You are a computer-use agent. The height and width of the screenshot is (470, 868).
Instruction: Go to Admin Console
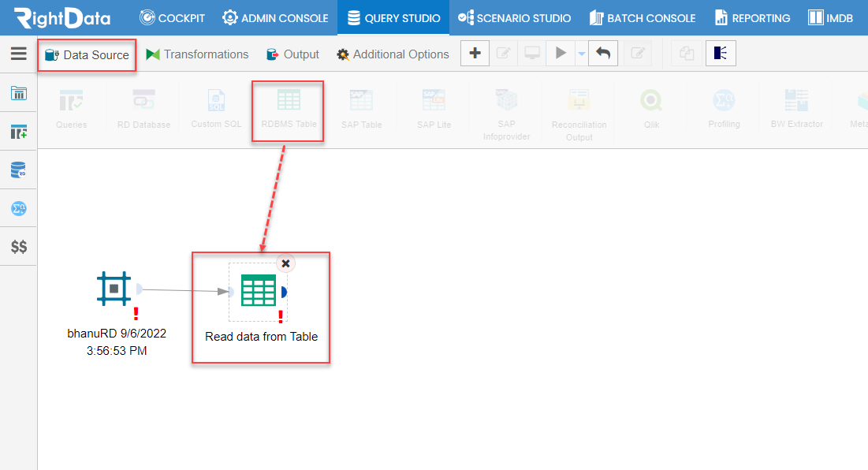(x=275, y=17)
